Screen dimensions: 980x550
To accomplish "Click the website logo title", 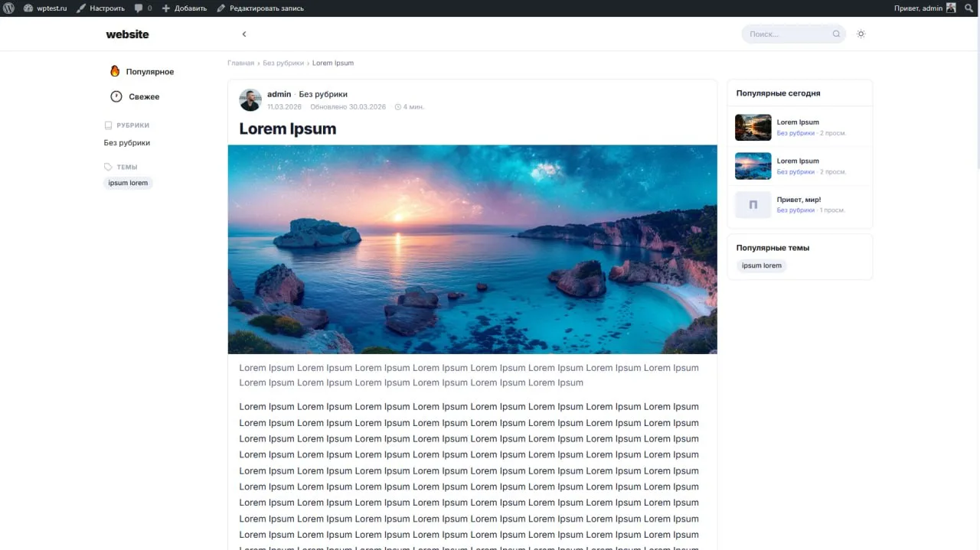I will 127,34.
